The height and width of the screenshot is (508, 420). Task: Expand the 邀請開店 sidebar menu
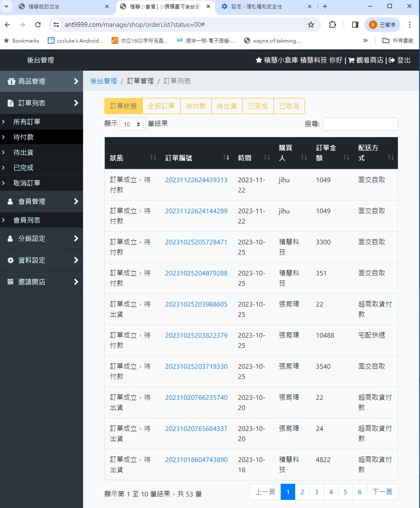click(41, 282)
